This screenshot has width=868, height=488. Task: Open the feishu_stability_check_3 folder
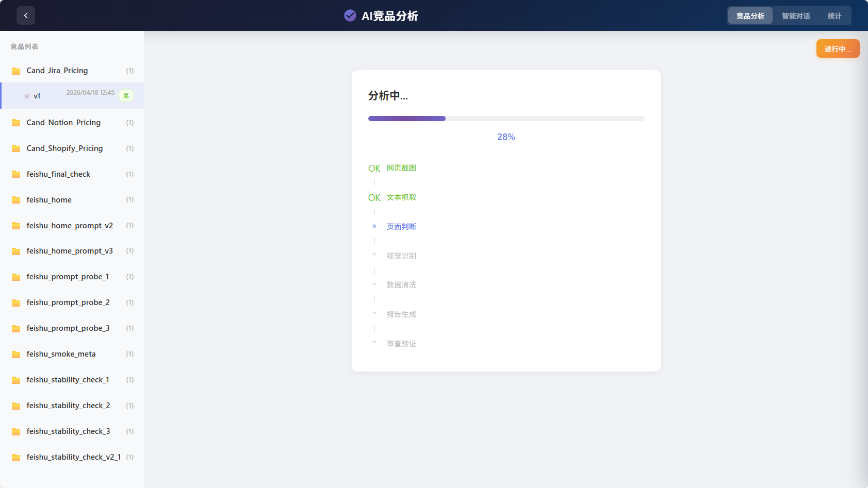click(x=68, y=431)
